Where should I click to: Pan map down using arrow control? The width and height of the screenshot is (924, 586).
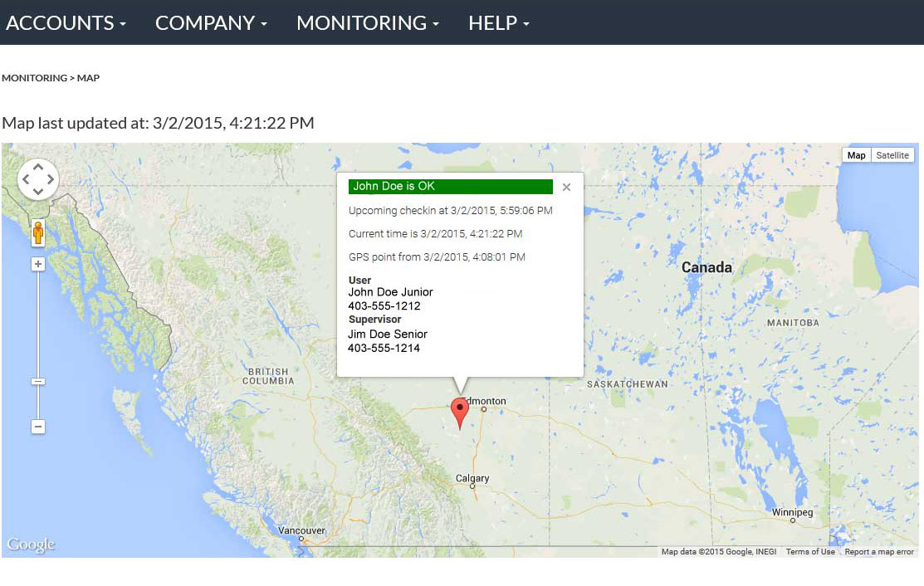[x=37, y=192]
